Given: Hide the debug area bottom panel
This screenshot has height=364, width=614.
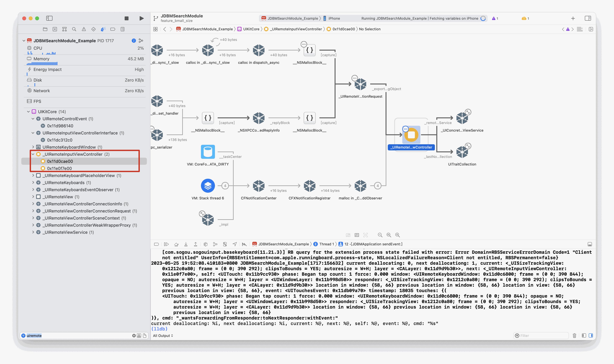Looking at the screenshot, I should click(590, 244).
